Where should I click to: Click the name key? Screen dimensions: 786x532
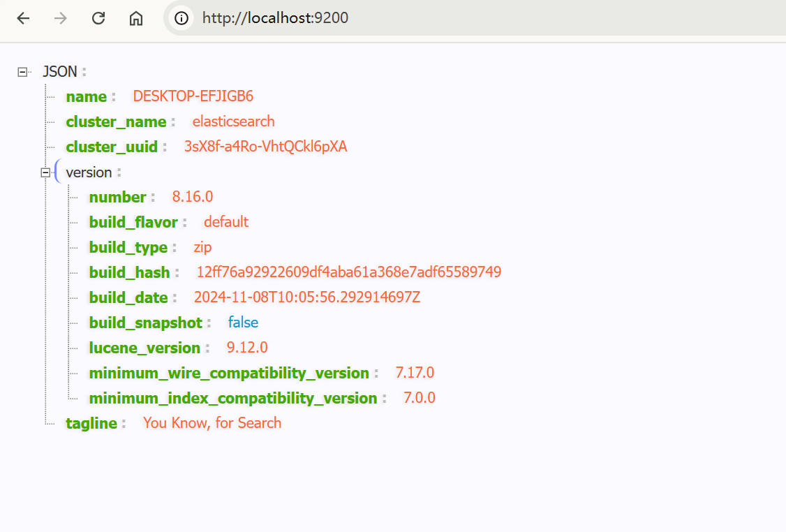(x=87, y=96)
